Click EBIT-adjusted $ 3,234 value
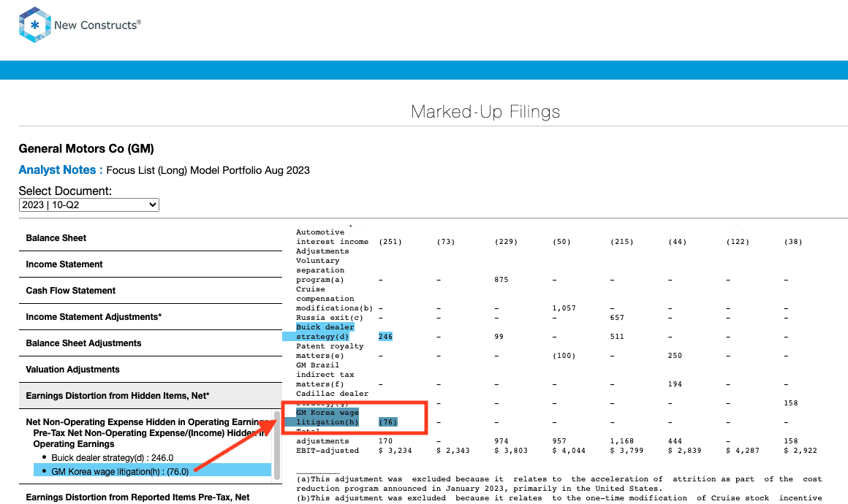The image size is (848, 504). [x=395, y=451]
